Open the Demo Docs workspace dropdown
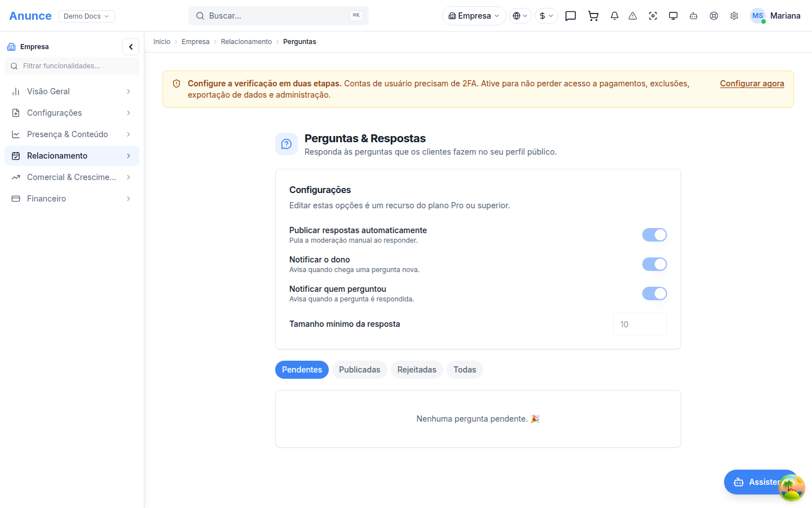The height and width of the screenshot is (508, 812). point(87,16)
